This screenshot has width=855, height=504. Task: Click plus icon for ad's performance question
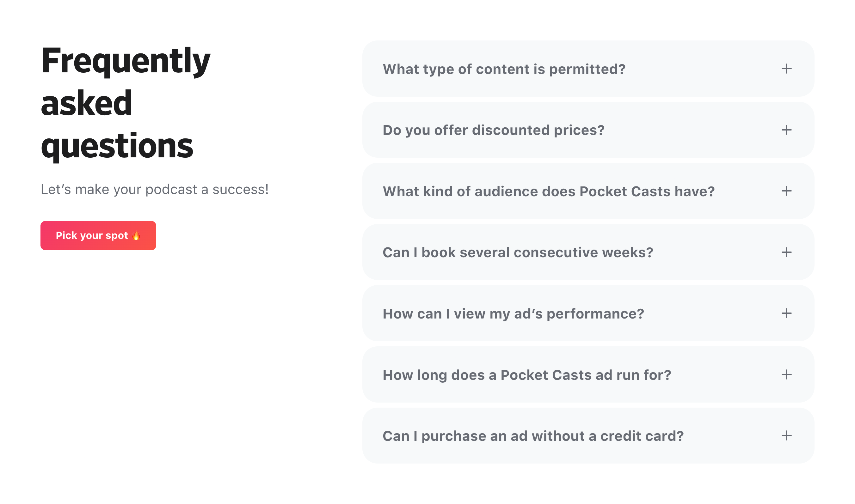(786, 313)
